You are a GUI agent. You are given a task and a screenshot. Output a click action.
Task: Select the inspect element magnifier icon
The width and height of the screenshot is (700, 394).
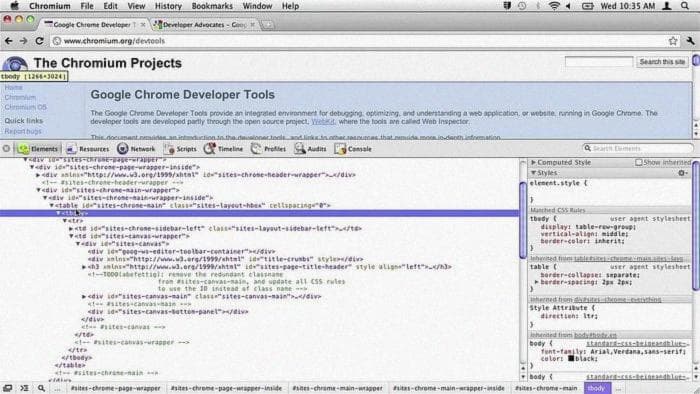click(41, 388)
